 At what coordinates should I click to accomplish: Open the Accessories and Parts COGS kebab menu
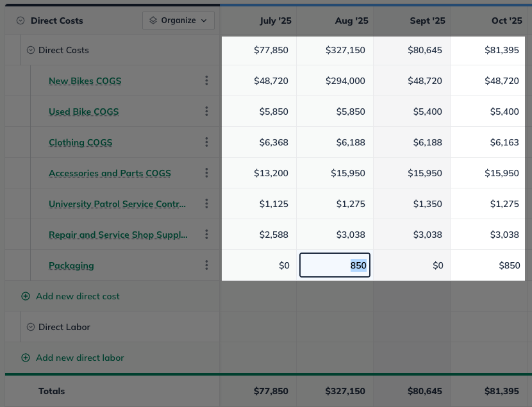(206, 172)
